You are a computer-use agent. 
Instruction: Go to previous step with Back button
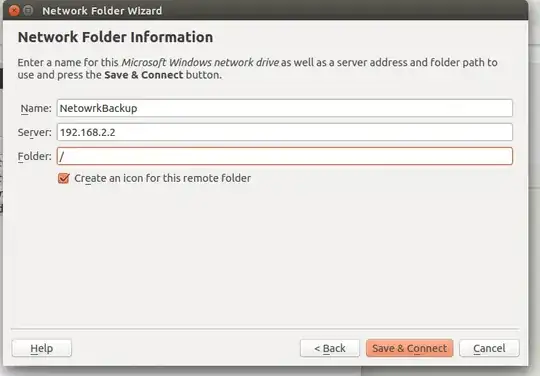(x=330, y=348)
